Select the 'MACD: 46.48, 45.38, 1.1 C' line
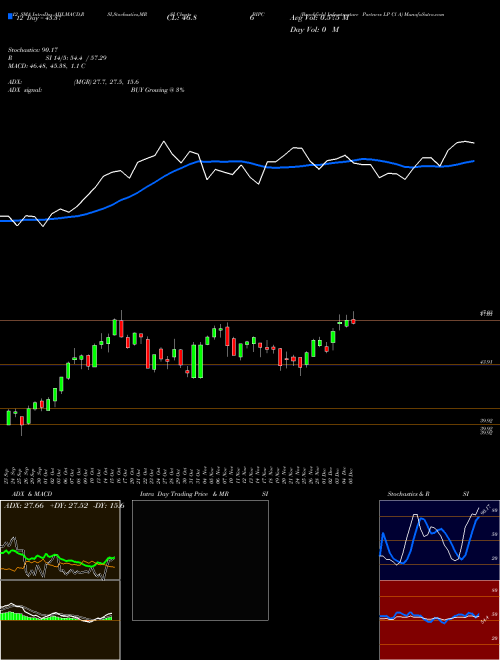500x660 pixels. [x=46, y=66]
